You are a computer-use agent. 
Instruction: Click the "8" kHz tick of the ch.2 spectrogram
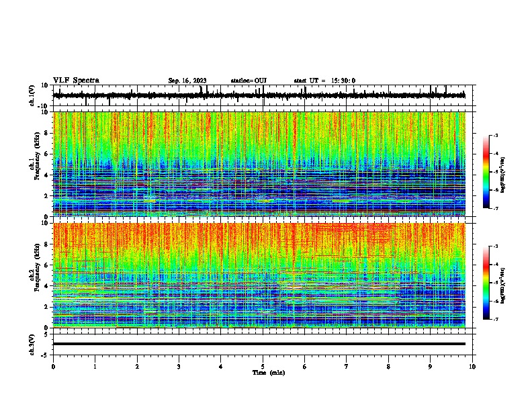pyautogui.click(x=46, y=244)
